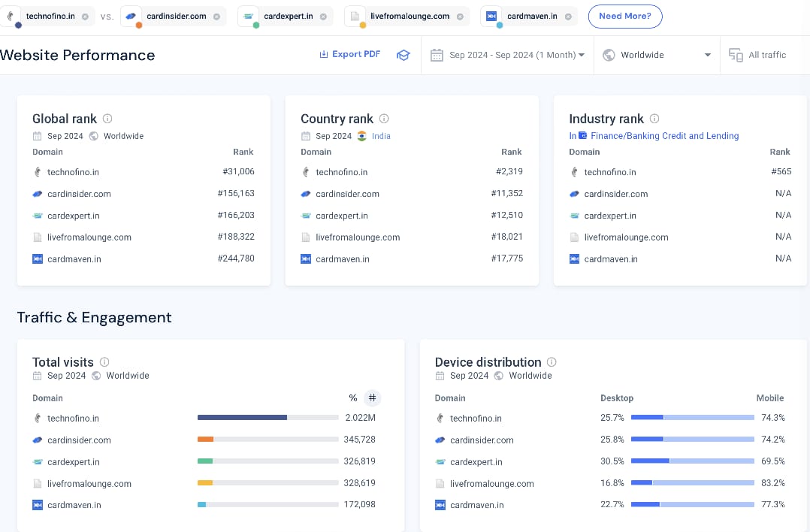810x532 pixels.
Task: Click the 83.2% mobile share value
Action: pyautogui.click(x=773, y=483)
